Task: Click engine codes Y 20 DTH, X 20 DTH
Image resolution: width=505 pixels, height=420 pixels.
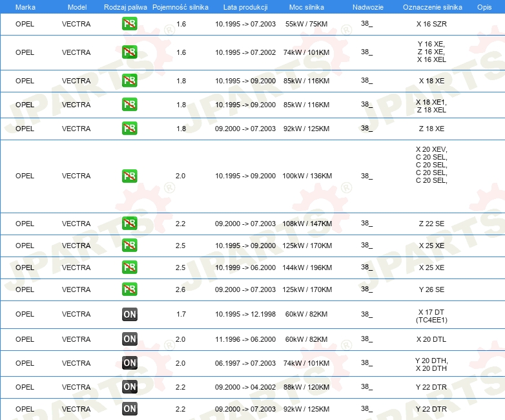Action: (x=431, y=364)
